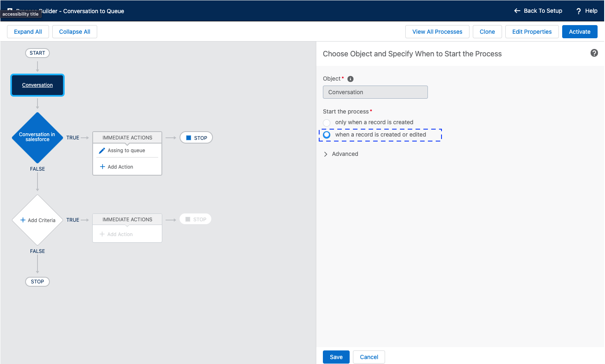The height and width of the screenshot is (364, 605).
Task: Select the Conversation in salesforce criteria diamond
Action: point(37,137)
